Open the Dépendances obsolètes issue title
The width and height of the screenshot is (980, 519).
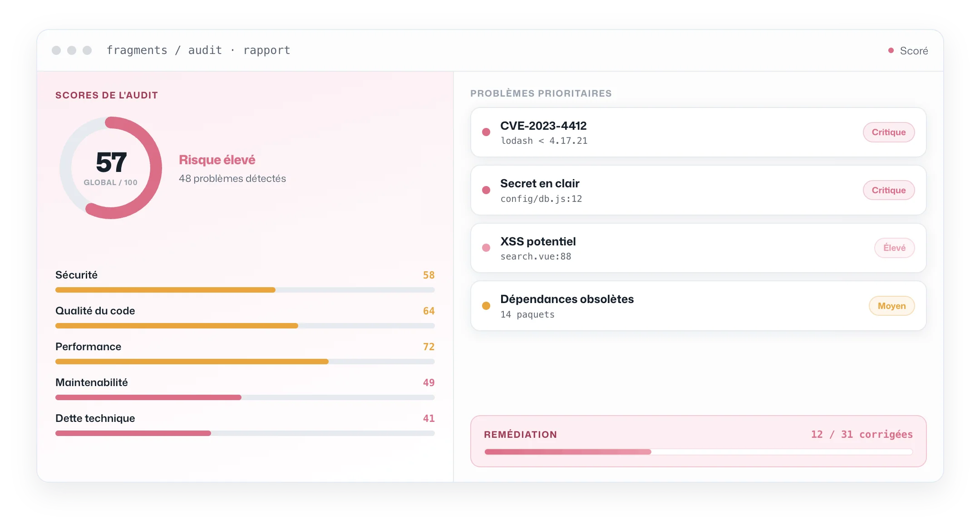[567, 299]
